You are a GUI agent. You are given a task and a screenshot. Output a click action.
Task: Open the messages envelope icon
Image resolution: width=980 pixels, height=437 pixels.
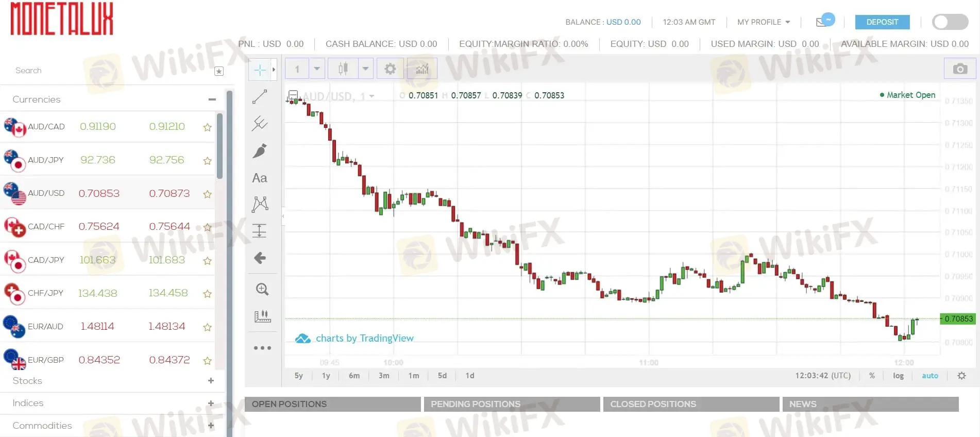[822, 22]
